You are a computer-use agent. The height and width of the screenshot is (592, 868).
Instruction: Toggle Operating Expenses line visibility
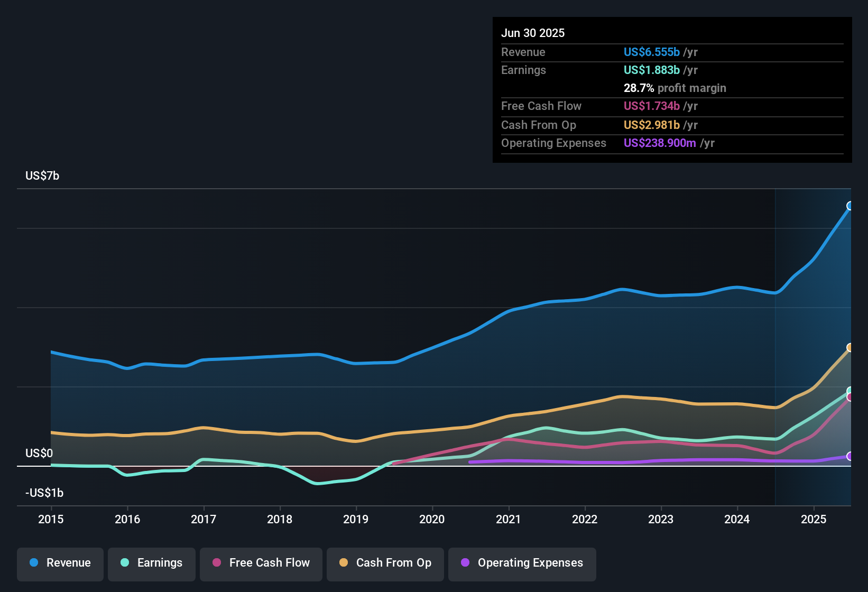pyautogui.click(x=522, y=563)
